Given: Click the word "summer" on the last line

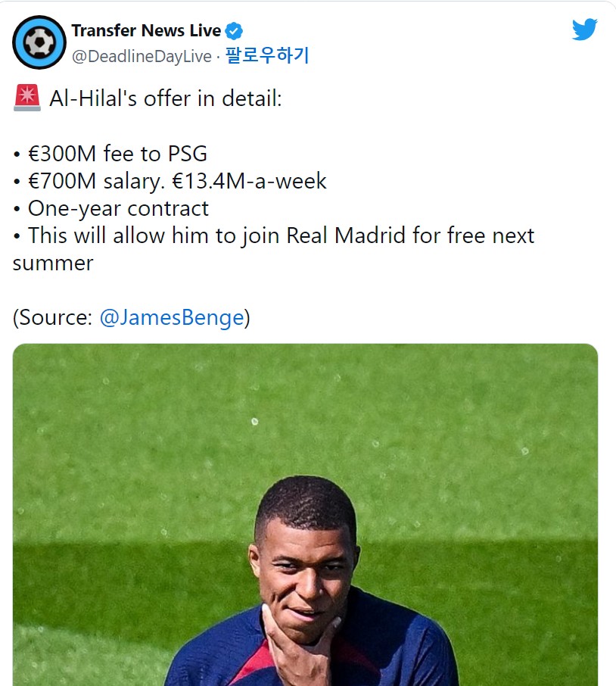Looking at the screenshot, I should [53, 263].
